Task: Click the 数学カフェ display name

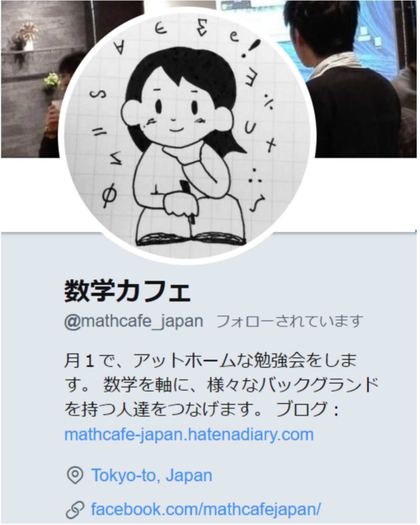Action: tap(128, 291)
